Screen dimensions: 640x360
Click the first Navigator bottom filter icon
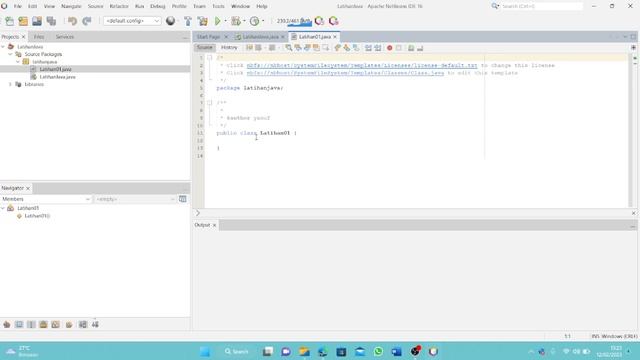(x=7, y=324)
